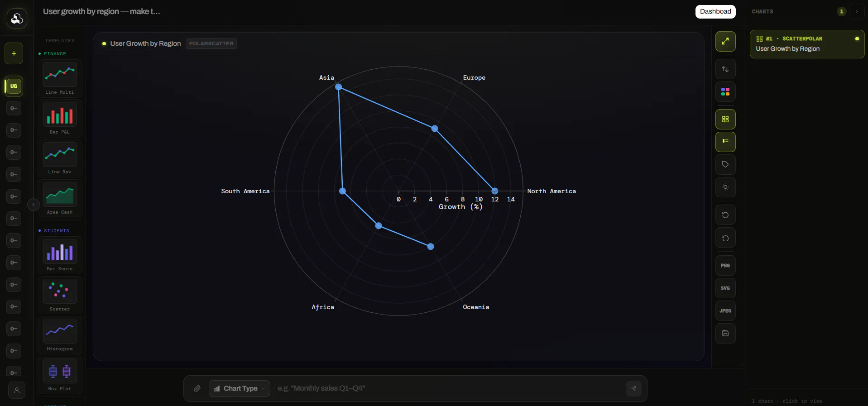Screen dimensions: 868x406
Task: Open the color palette picker
Action: (x=725, y=92)
